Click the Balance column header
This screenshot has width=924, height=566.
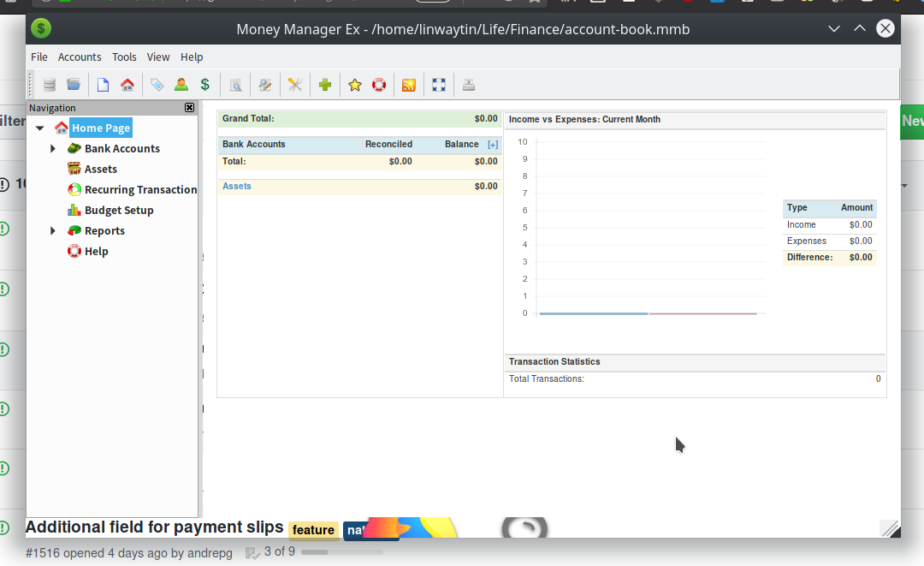pyautogui.click(x=461, y=144)
